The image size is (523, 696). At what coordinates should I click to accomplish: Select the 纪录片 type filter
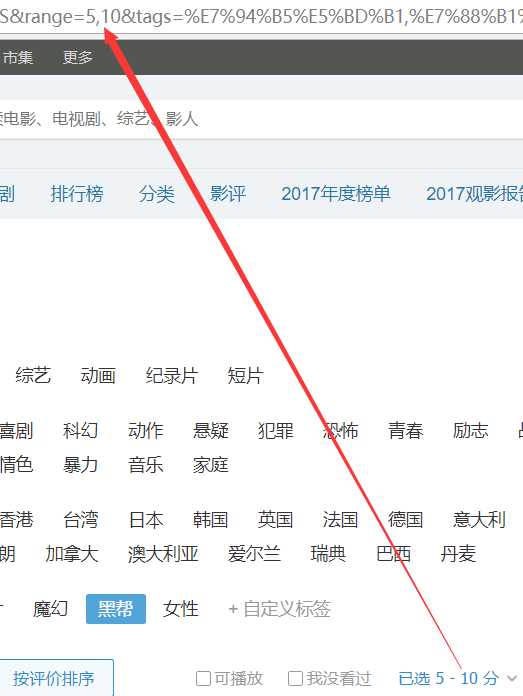pyautogui.click(x=171, y=376)
